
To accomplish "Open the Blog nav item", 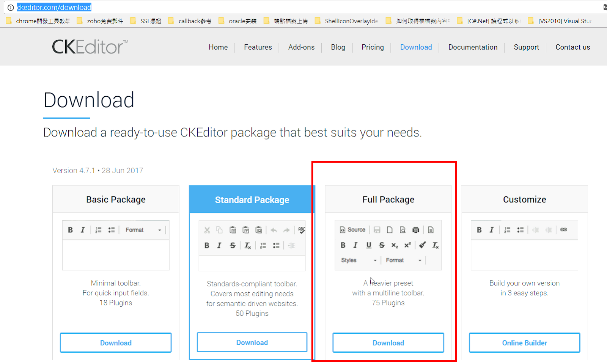I will tap(338, 47).
